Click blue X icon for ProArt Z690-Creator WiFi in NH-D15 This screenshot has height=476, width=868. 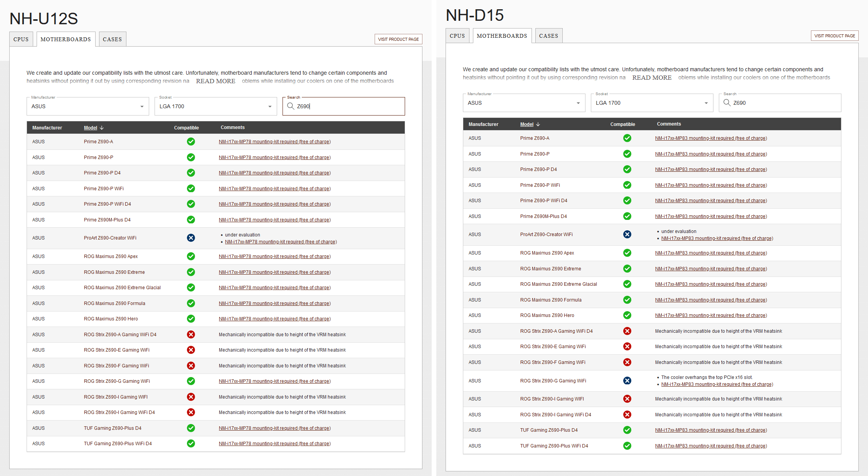(x=627, y=235)
